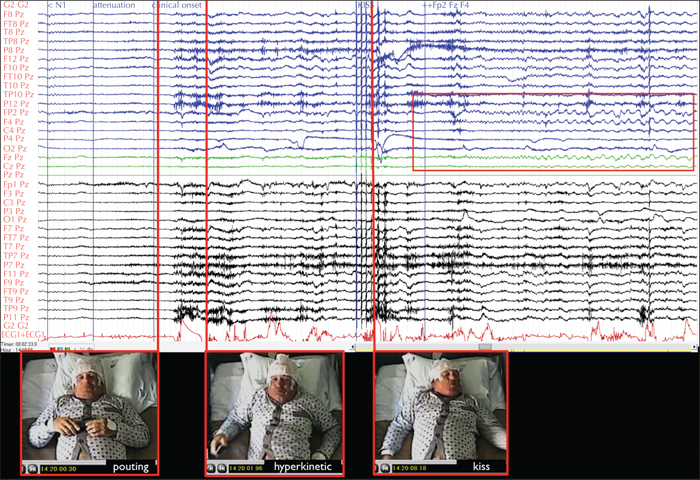Click the second round playback button in the hyperkinetic video
This screenshot has height=480, width=700.
221,469
